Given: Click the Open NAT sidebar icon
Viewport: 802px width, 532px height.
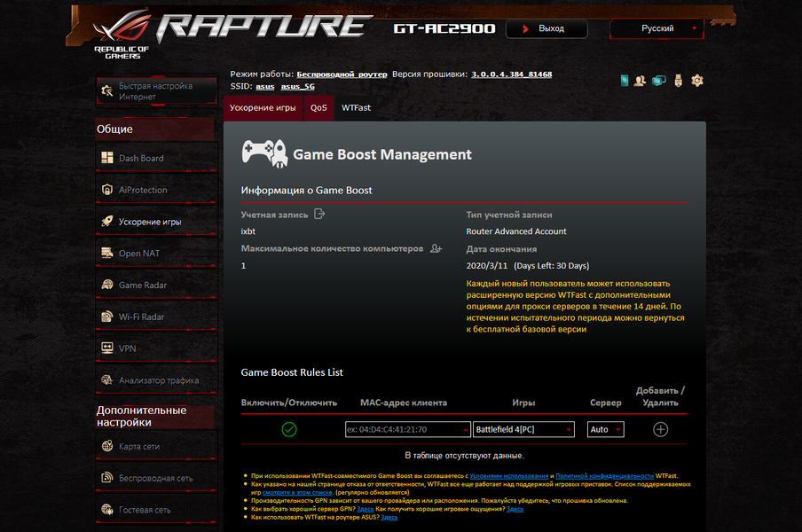Looking at the screenshot, I should 106,253.
